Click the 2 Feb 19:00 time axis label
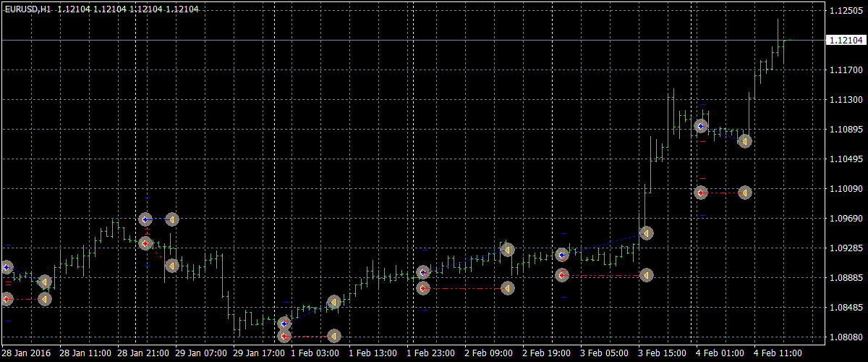The width and height of the screenshot is (868, 362). pyautogui.click(x=547, y=353)
